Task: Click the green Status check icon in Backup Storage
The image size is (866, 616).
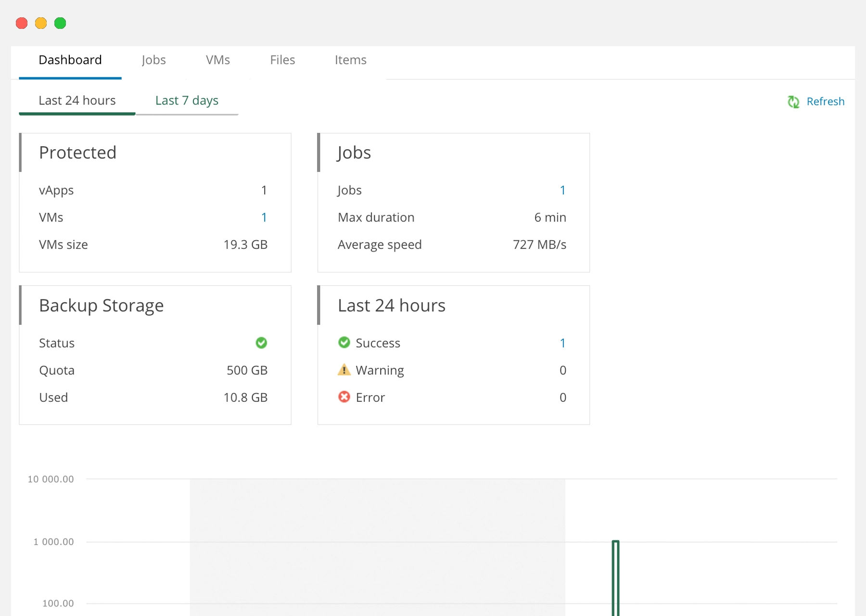Action: point(261,343)
